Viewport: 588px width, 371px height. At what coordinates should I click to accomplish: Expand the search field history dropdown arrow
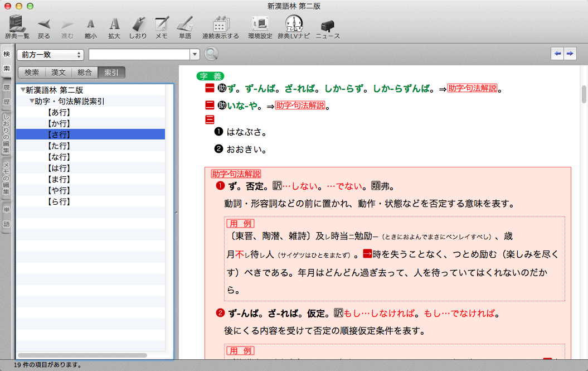click(195, 55)
